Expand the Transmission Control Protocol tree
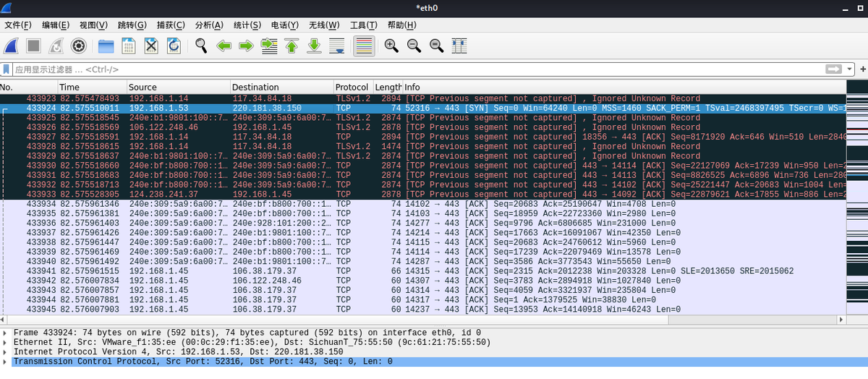This screenshot has width=868, height=379. [x=6, y=362]
